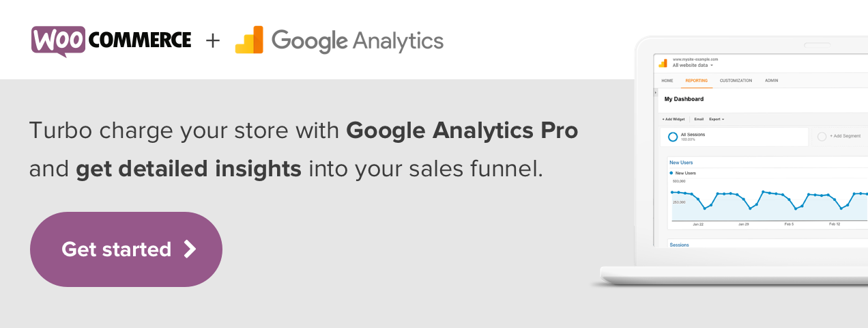Click the New Users legend dot

point(671,174)
